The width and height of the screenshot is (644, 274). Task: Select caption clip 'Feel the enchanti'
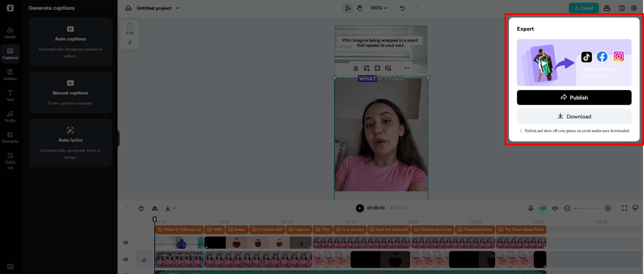[388, 230]
